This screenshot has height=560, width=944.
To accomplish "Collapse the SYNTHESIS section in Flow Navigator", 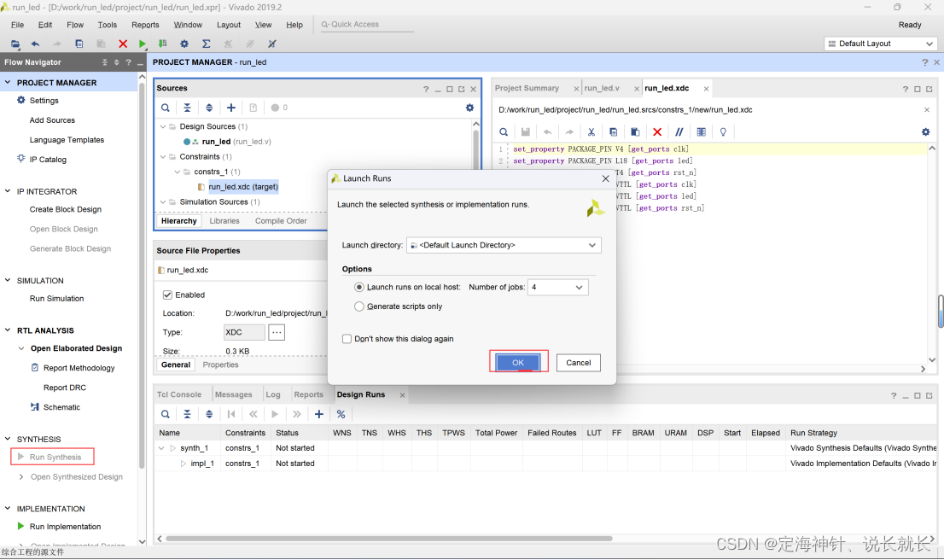I will tap(8, 439).
